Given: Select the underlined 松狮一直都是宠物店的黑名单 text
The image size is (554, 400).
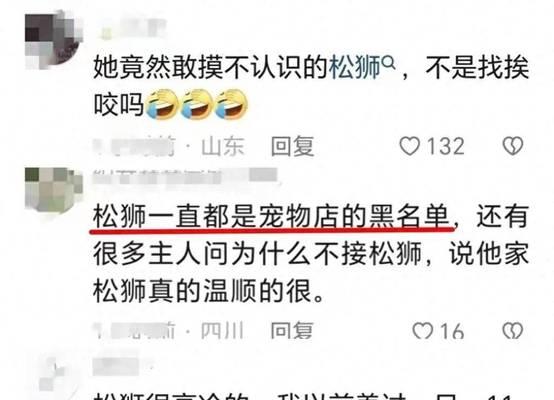Looking at the screenshot, I should pyautogui.click(x=273, y=217).
